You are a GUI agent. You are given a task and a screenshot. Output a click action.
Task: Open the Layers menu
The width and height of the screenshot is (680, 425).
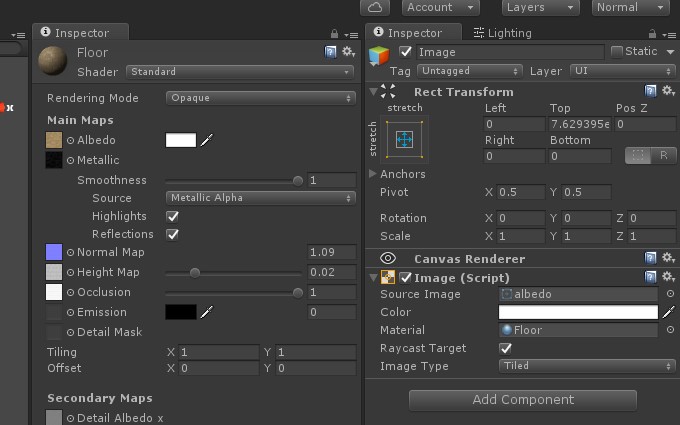[x=540, y=7]
